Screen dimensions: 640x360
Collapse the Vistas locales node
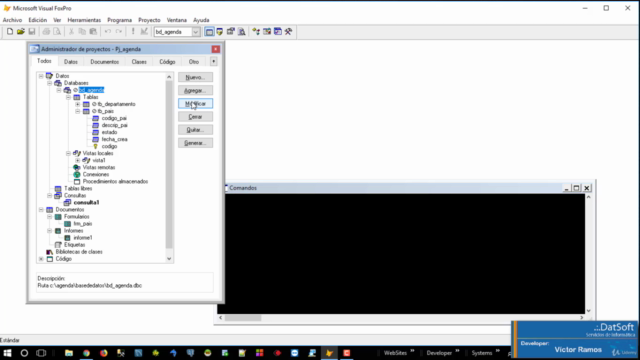pos(68,153)
